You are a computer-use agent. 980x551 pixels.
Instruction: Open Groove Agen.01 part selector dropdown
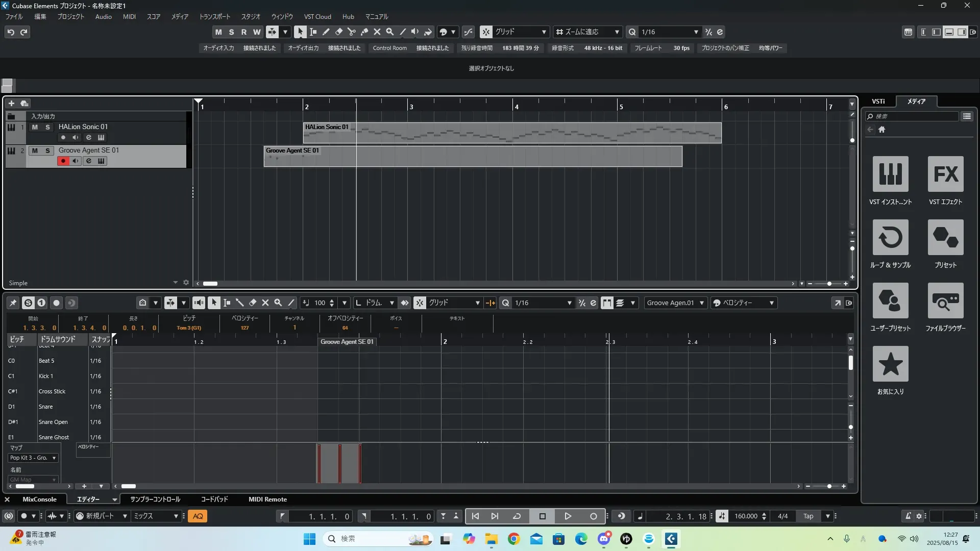(675, 303)
